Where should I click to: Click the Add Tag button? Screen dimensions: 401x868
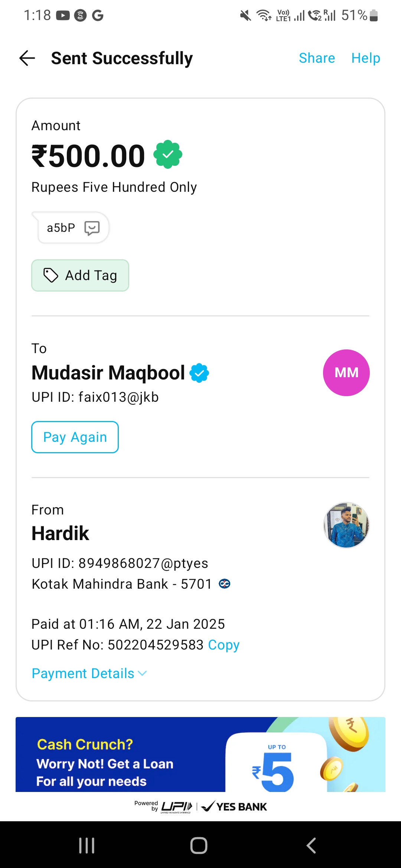point(80,275)
